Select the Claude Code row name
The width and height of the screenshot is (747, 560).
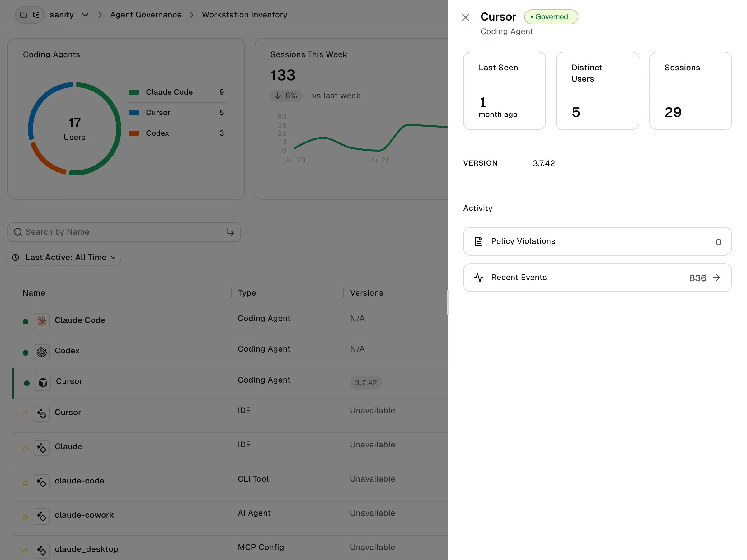point(80,320)
